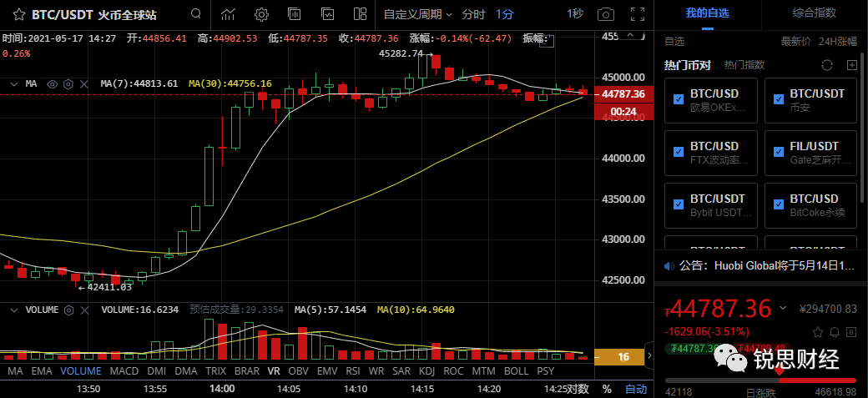Select the OBV indicator
Screen dimensions: 868x398
click(299, 370)
